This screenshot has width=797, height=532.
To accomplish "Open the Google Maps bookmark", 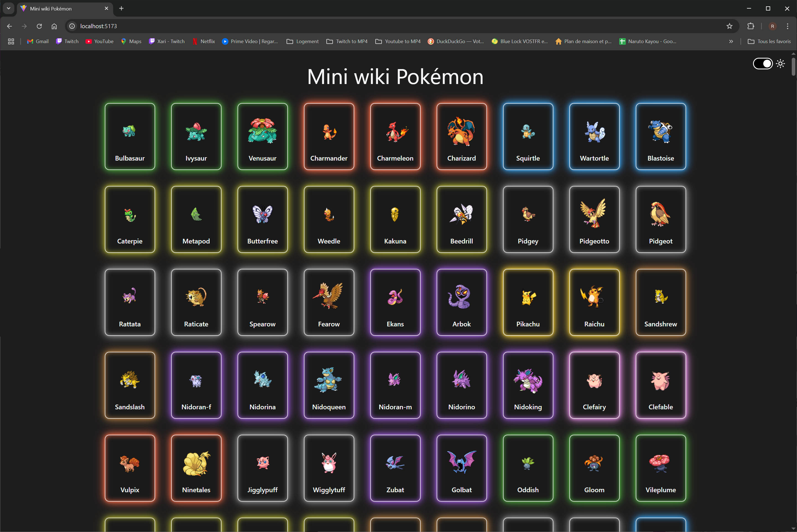I will point(131,41).
